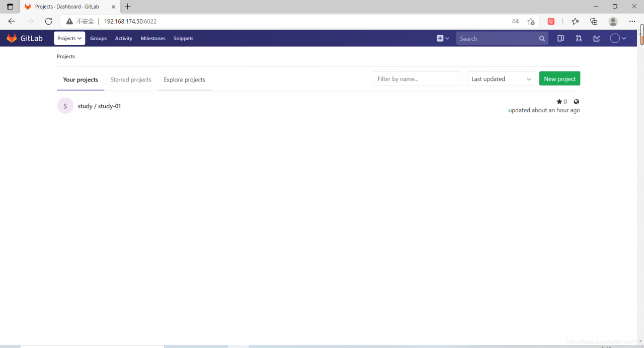This screenshot has width=644, height=348.
Task: Open the study / study-01 project
Action: (99, 106)
